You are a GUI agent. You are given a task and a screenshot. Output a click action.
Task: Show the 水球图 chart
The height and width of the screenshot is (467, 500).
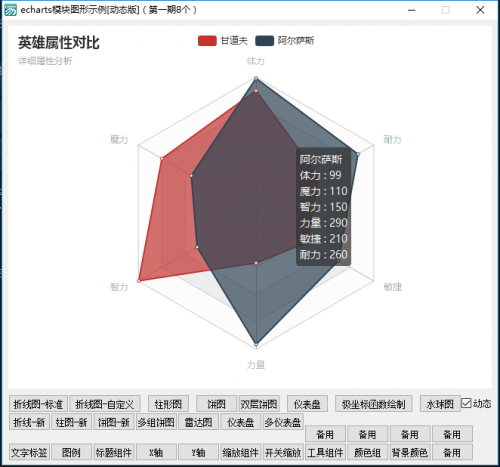[440, 404]
